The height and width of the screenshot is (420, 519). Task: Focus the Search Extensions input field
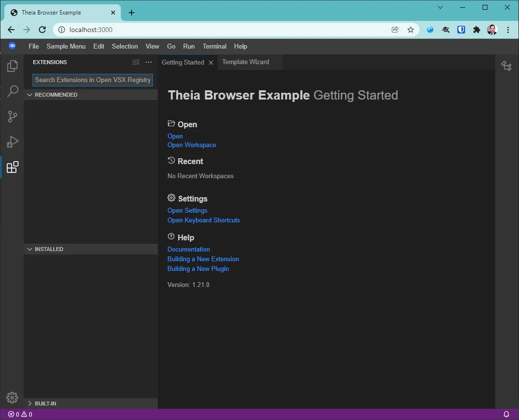tap(93, 80)
